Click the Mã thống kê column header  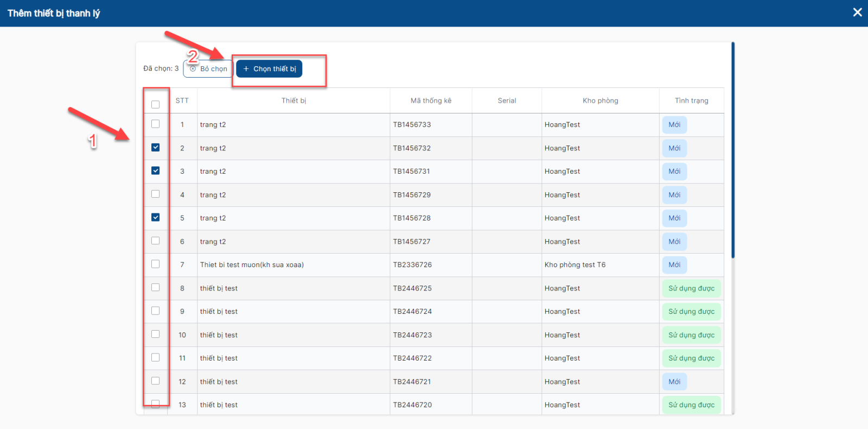click(x=431, y=100)
